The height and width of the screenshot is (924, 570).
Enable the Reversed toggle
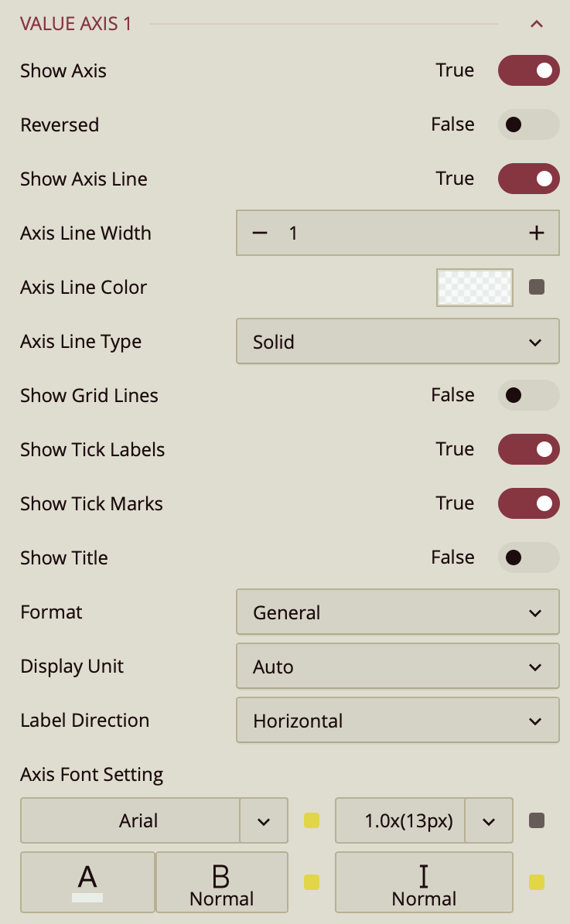[528, 124]
